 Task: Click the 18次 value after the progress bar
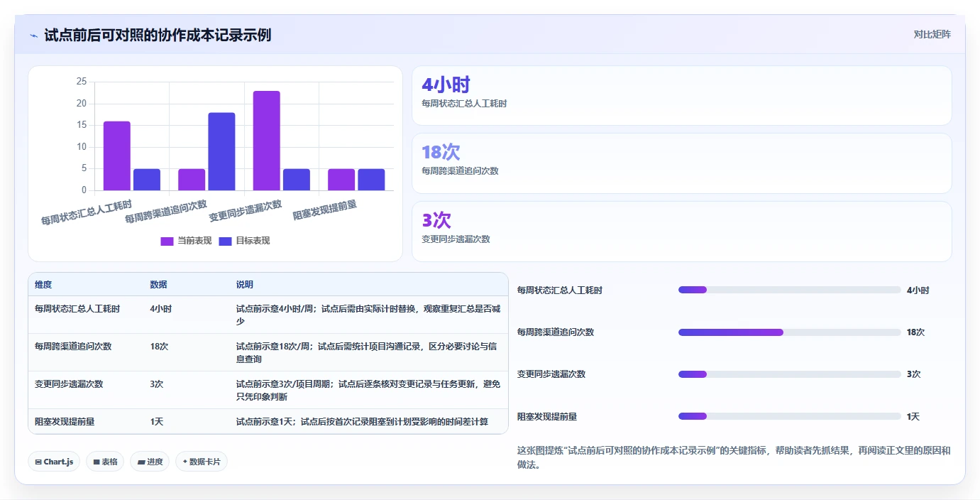916,332
